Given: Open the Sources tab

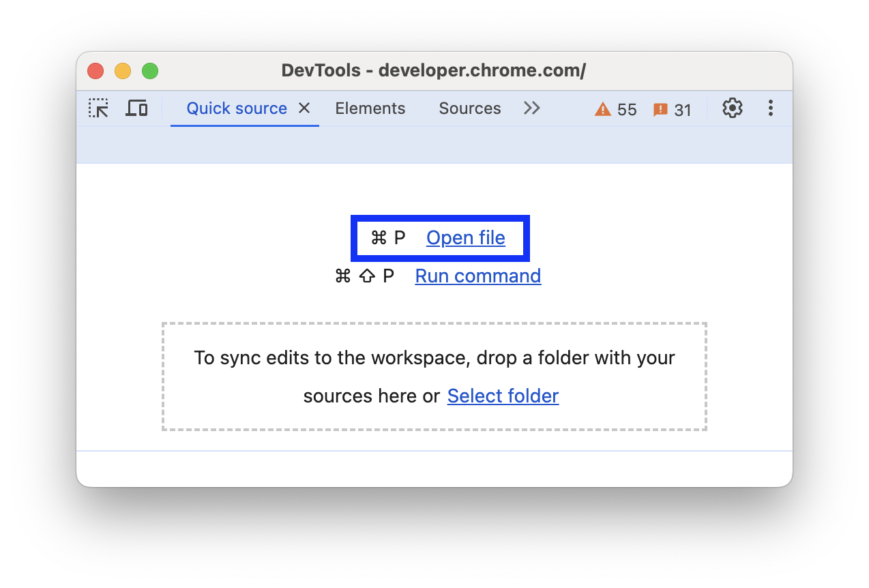Looking at the screenshot, I should coord(469,108).
